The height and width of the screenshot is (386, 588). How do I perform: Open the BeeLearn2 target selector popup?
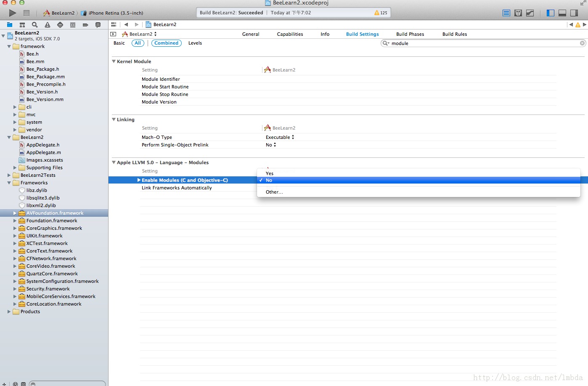tap(139, 34)
